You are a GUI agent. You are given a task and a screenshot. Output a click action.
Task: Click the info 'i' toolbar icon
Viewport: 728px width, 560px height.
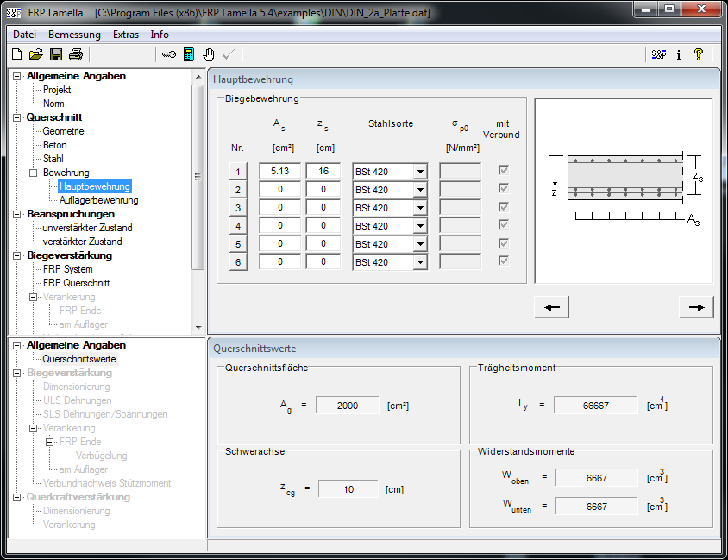click(x=679, y=54)
